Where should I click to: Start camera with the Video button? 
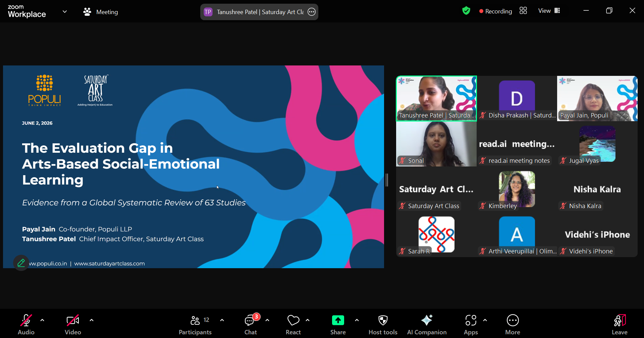point(73,325)
